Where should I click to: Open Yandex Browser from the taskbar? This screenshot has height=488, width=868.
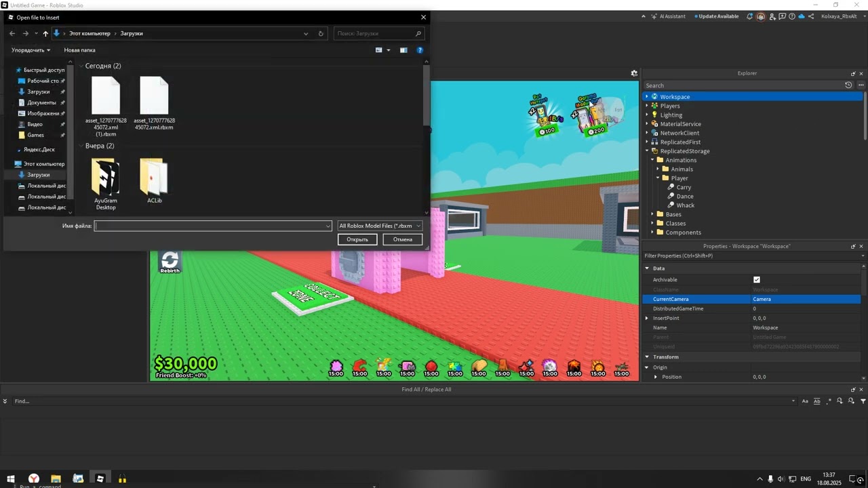coord(33,479)
